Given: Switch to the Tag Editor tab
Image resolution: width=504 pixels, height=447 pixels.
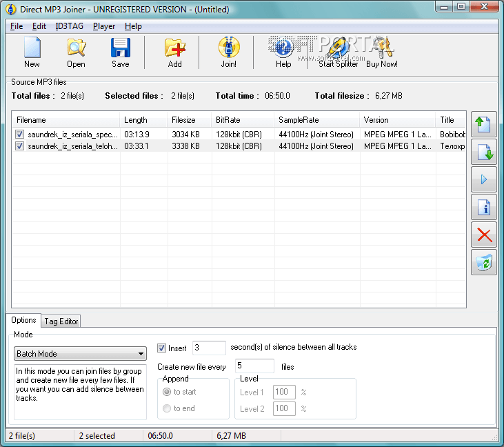Looking at the screenshot, I should [x=61, y=321].
